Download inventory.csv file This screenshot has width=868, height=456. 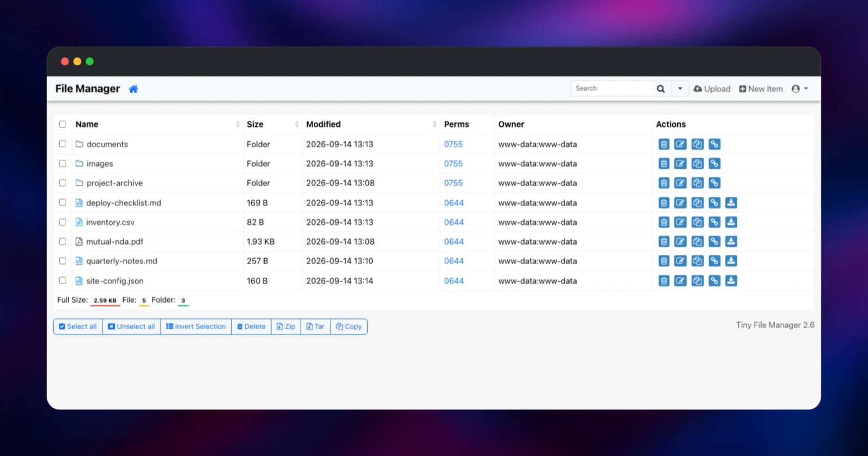coord(731,222)
